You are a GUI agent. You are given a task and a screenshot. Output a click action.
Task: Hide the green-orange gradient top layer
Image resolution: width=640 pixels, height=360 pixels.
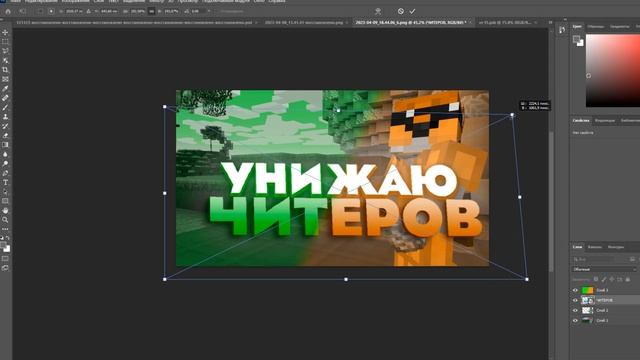pos(576,290)
